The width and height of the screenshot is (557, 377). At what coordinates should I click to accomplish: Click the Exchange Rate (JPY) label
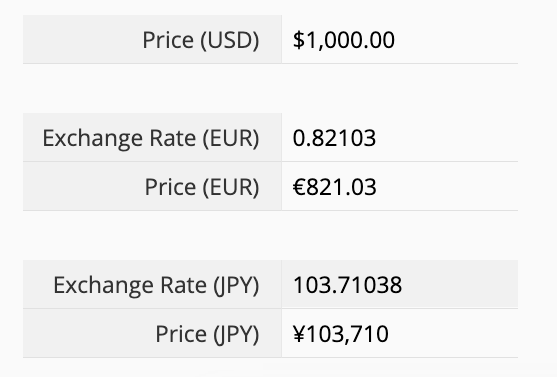pos(156,285)
